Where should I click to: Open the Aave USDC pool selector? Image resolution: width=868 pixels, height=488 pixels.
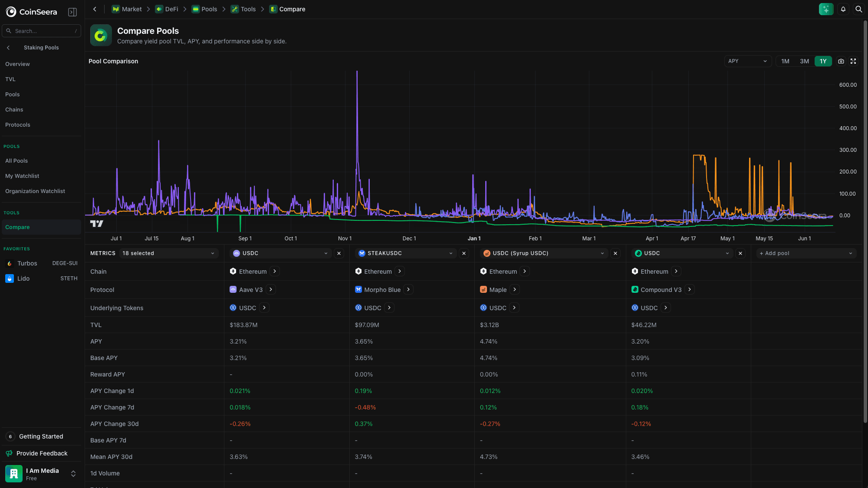(281, 253)
